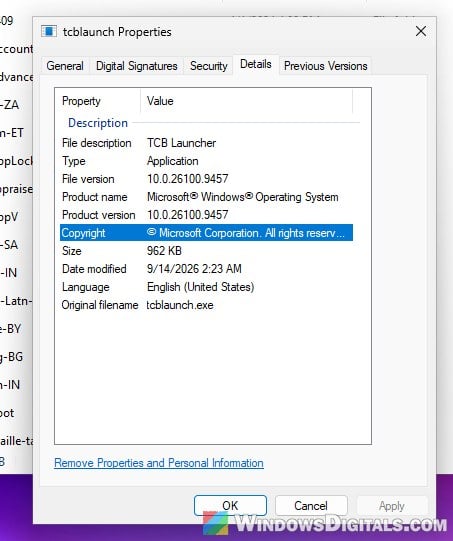This screenshot has width=453, height=541.
Task: Click the -ET item in background window
Action: point(12,132)
